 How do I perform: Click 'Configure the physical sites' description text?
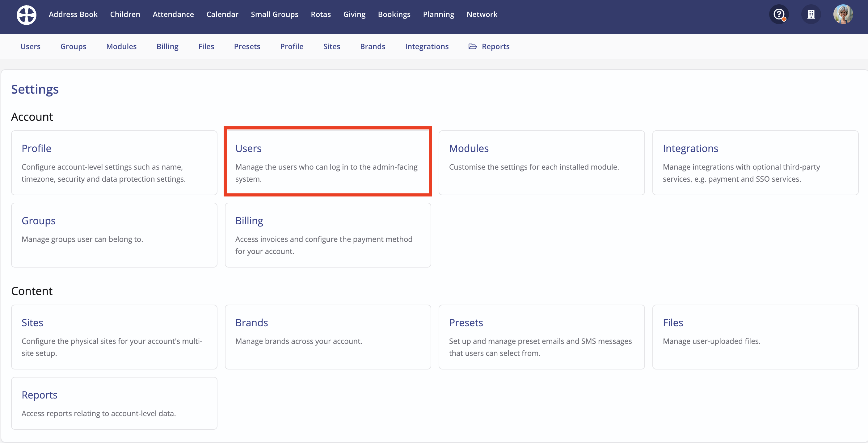[x=112, y=347]
